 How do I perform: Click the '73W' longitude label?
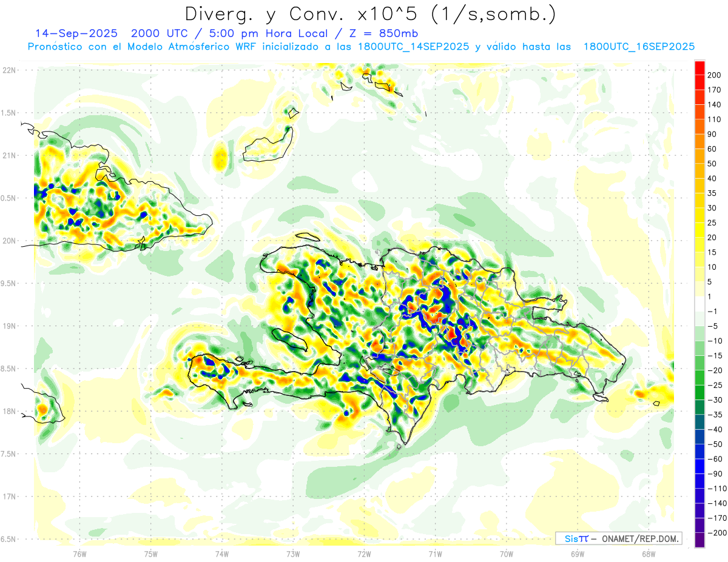(x=292, y=554)
